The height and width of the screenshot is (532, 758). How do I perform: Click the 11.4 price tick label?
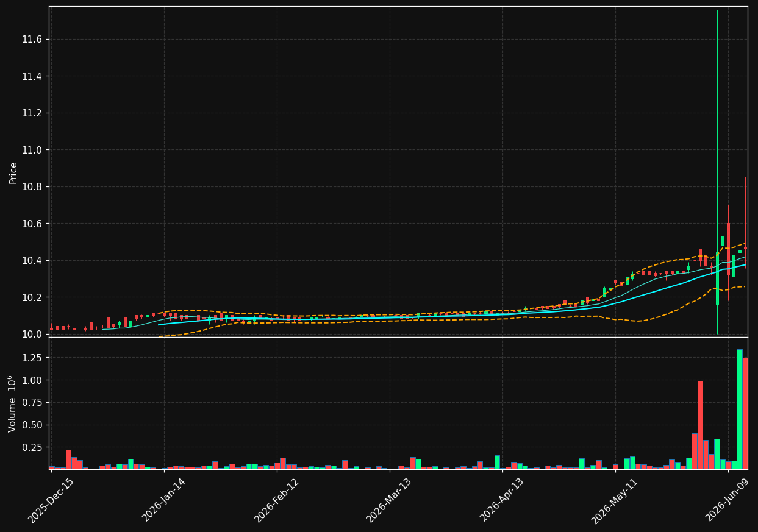pyautogui.click(x=31, y=76)
